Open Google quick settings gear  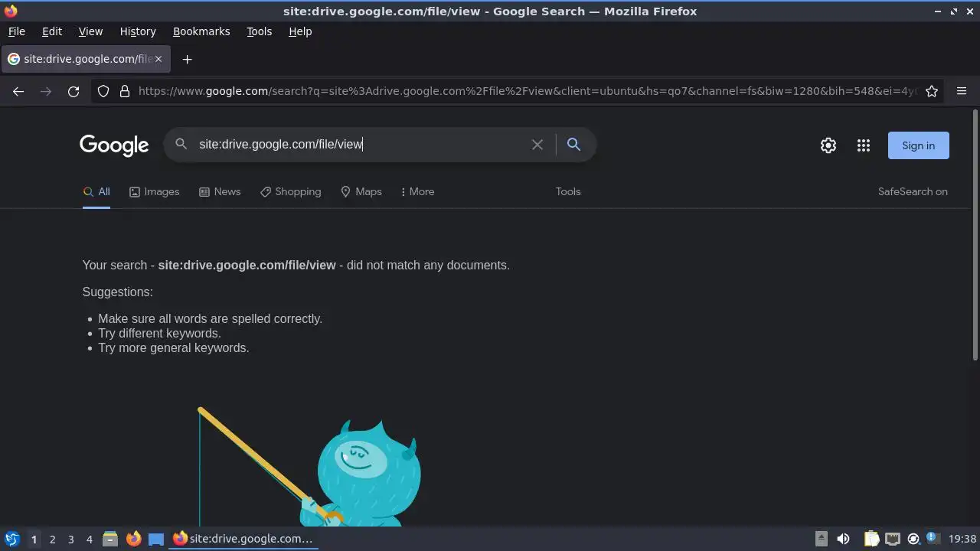point(828,145)
